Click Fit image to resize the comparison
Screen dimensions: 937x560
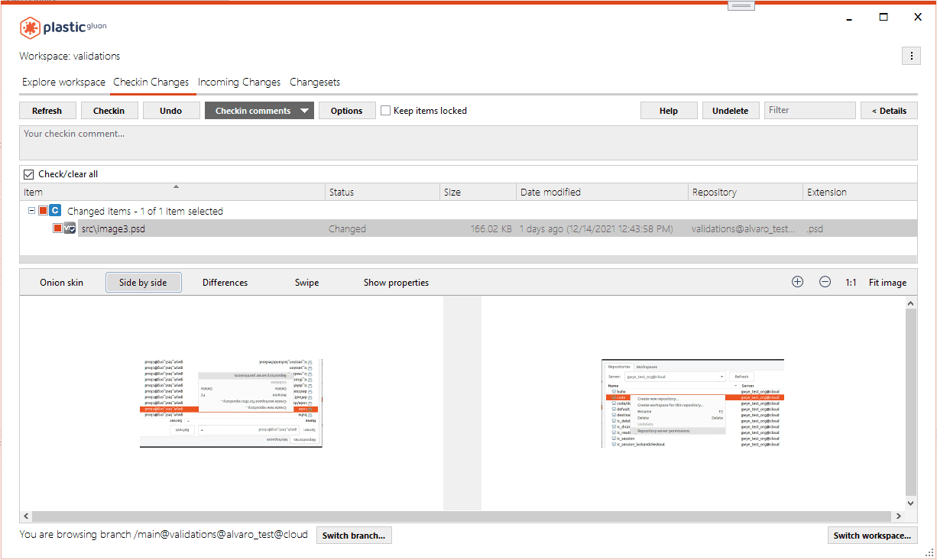(x=887, y=282)
